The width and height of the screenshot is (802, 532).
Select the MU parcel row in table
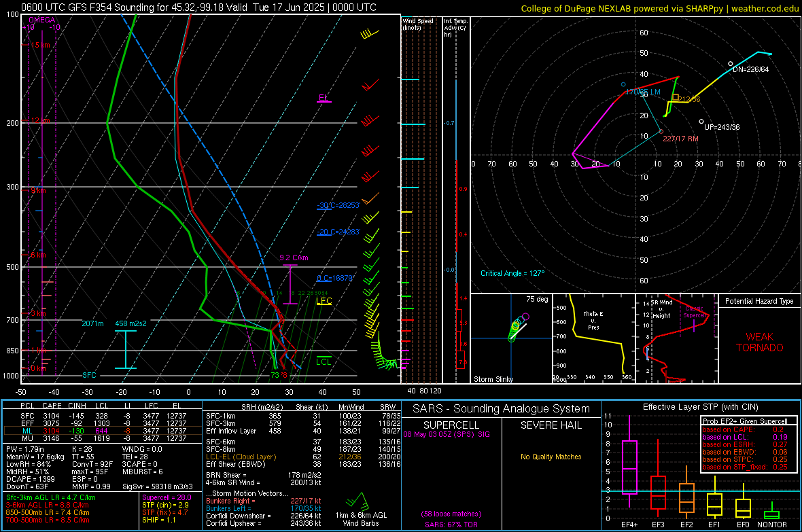tap(103, 438)
